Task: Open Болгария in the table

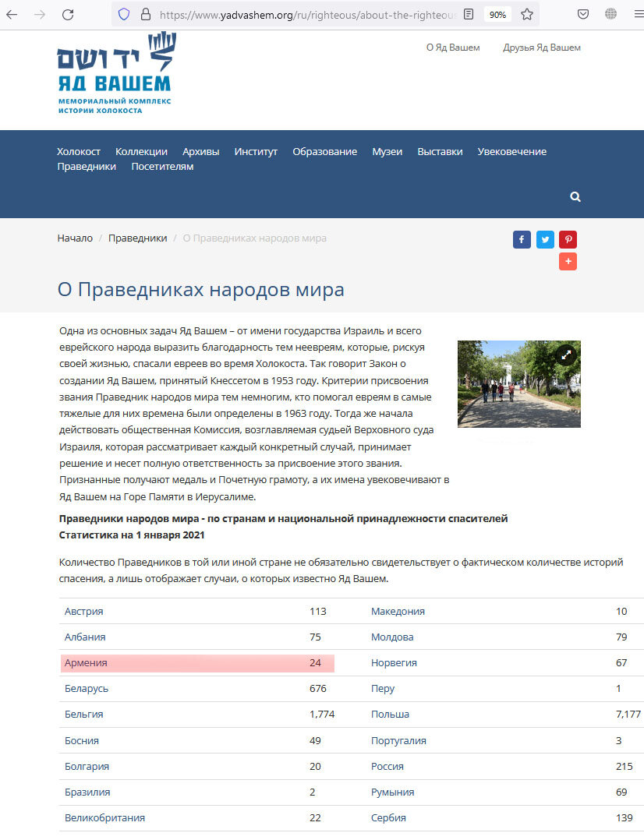Action: coord(87,766)
